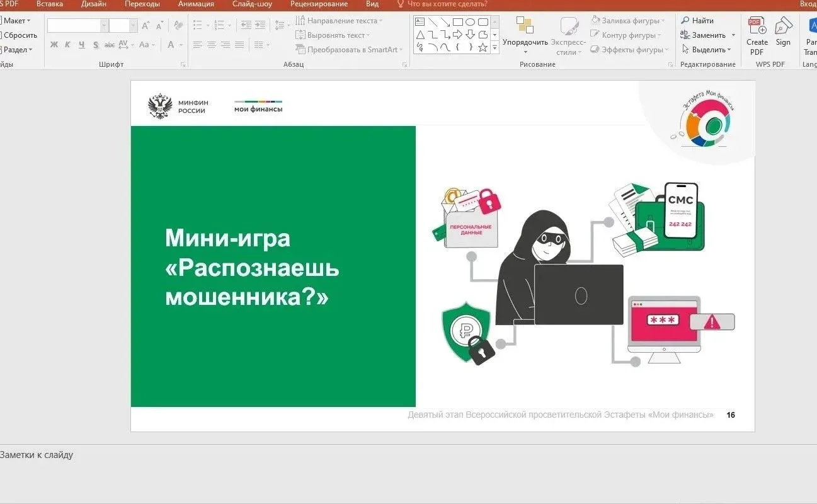This screenshot has height=504, width=817.
Task: Toggle text shadow (S)
Action: pyautogui.click(x=96, y=45)
